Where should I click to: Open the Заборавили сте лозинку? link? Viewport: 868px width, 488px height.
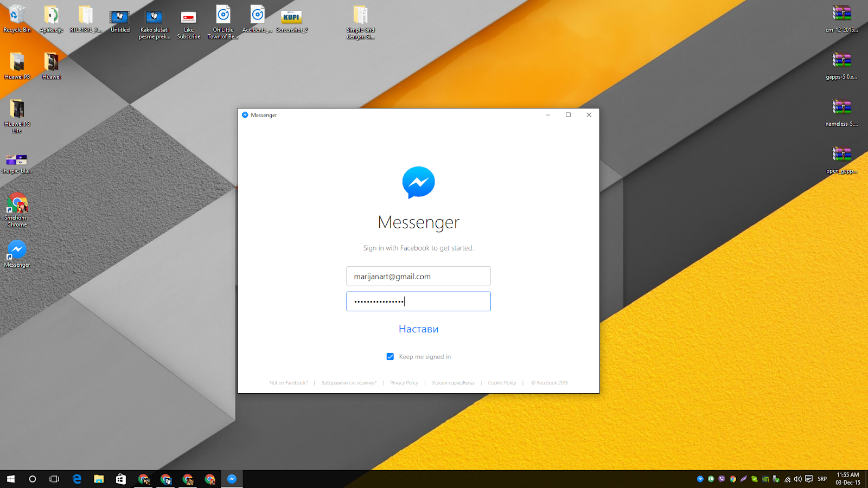(349, 383)
